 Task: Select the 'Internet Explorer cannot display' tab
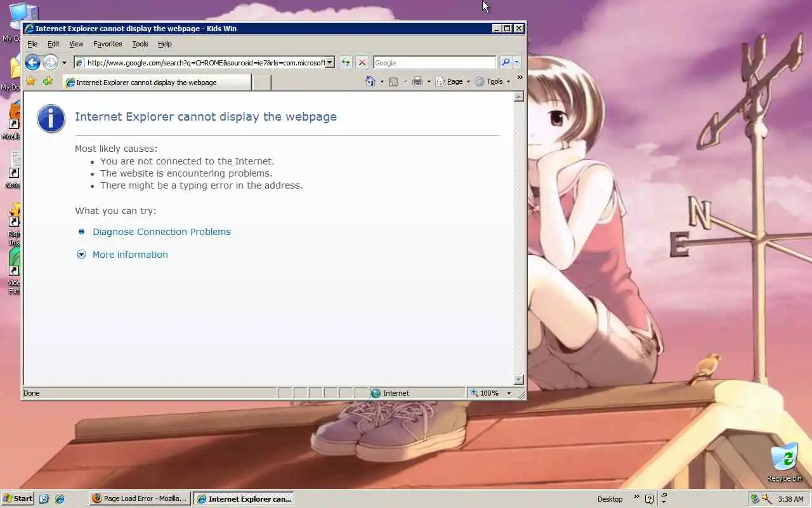click(157, 83)
